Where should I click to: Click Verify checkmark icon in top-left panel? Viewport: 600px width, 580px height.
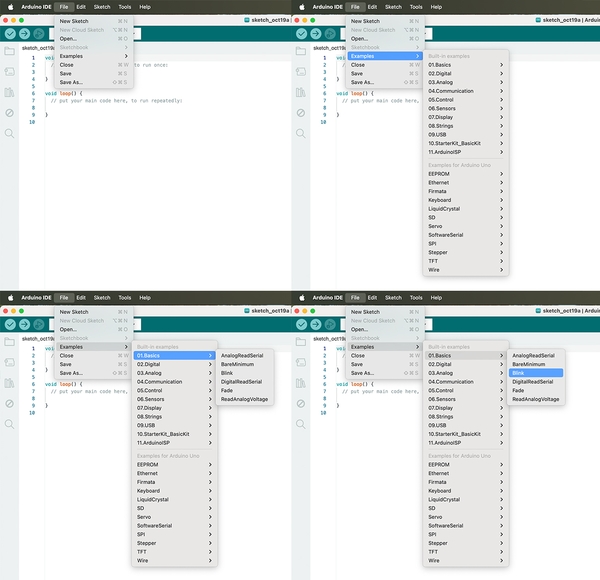coord(9,33)
